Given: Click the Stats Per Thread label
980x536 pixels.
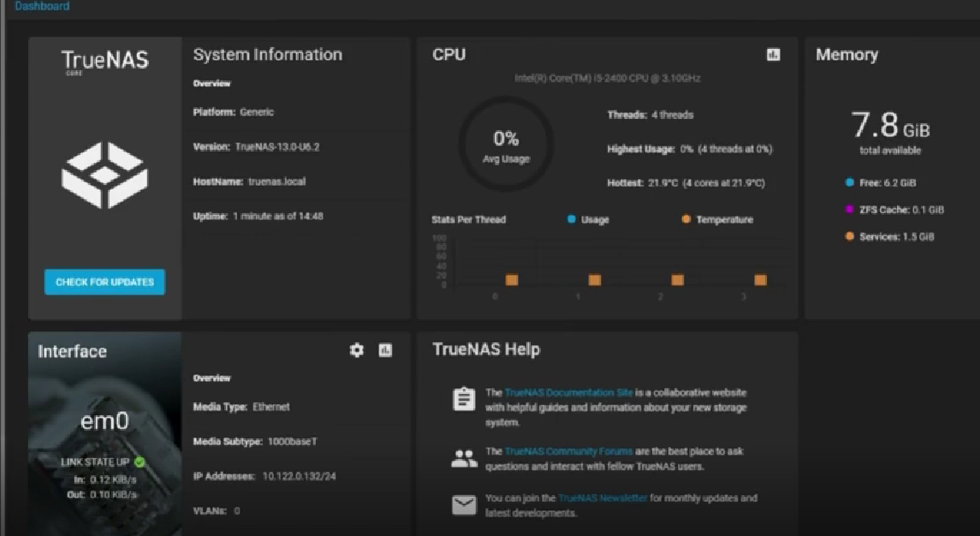Looking at the screenshot, I should 469,219.
